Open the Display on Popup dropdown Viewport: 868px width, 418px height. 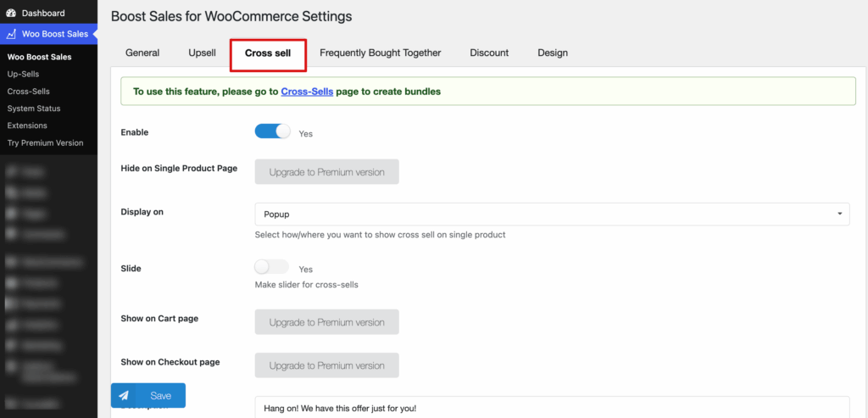tap(552, 214)
